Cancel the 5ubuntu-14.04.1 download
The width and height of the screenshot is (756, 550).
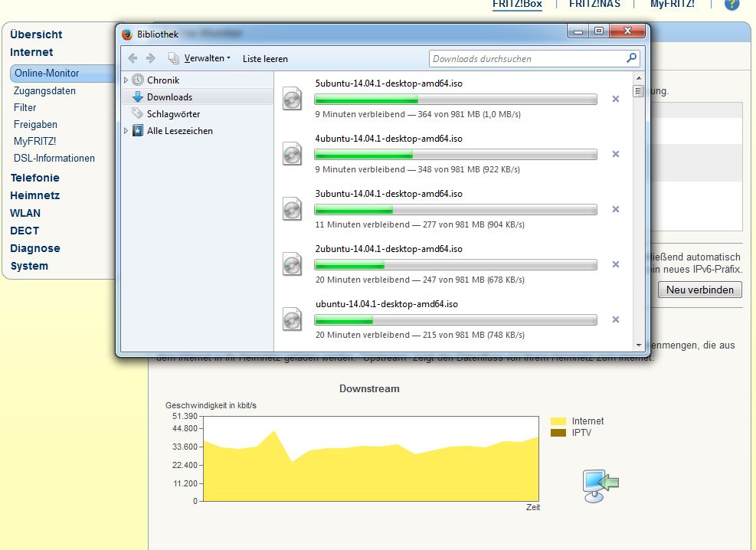click(x=616, y=99)
